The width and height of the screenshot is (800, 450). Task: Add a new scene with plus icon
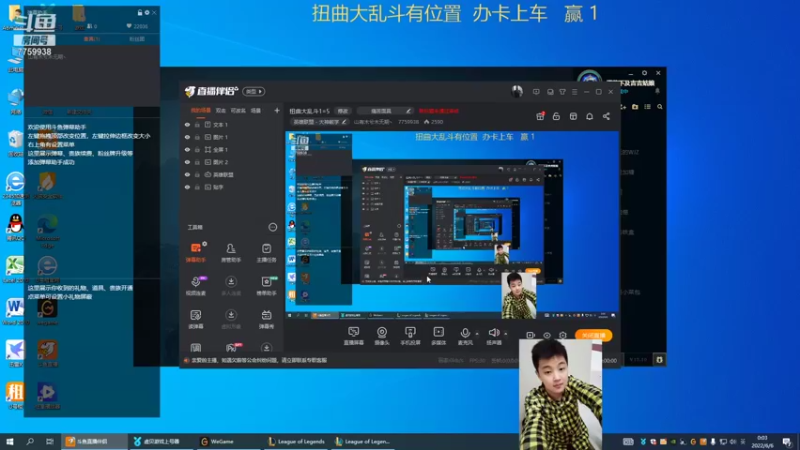pyautogui.click(x=277, y=110)
